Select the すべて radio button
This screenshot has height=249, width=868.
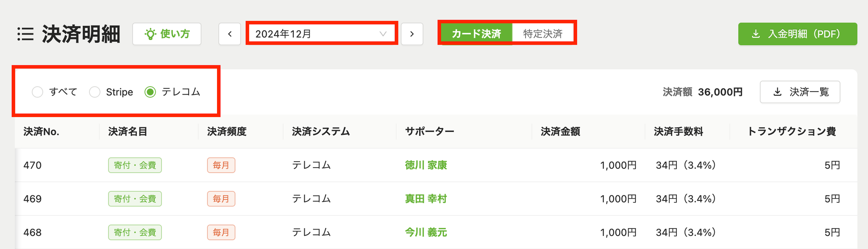[x=37, y=92]
